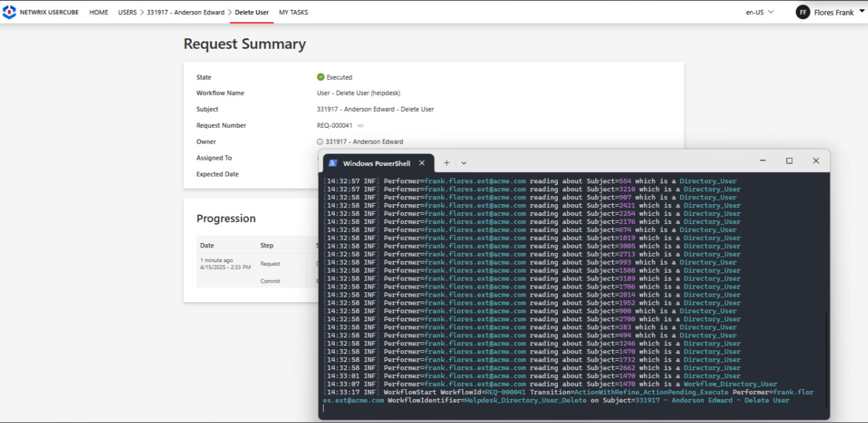Click the Netwrix Usercube logo icon
The width and height of the screenshot is (868, 423).
[9, 12]
